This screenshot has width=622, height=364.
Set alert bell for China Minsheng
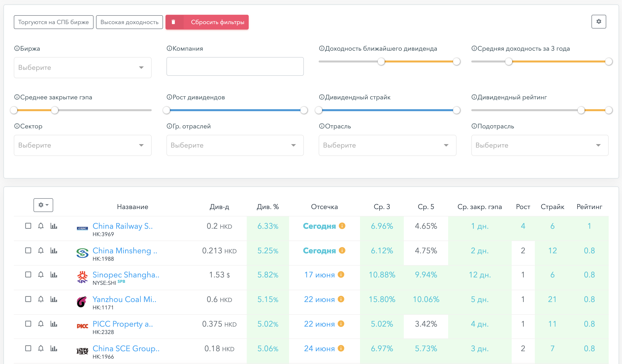[x=41, y=251]
